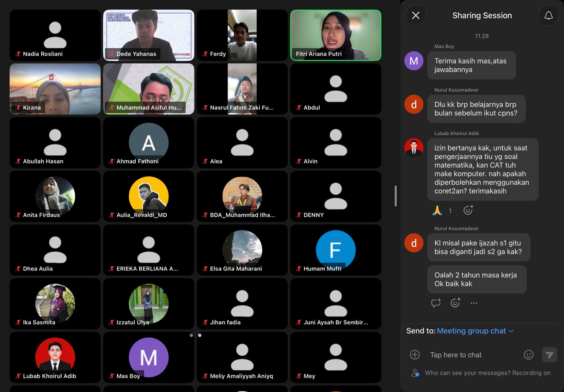The width and height of the screenshot is (564, 392).
Task: Click Who can see your messages link
Action: [467, 373]
